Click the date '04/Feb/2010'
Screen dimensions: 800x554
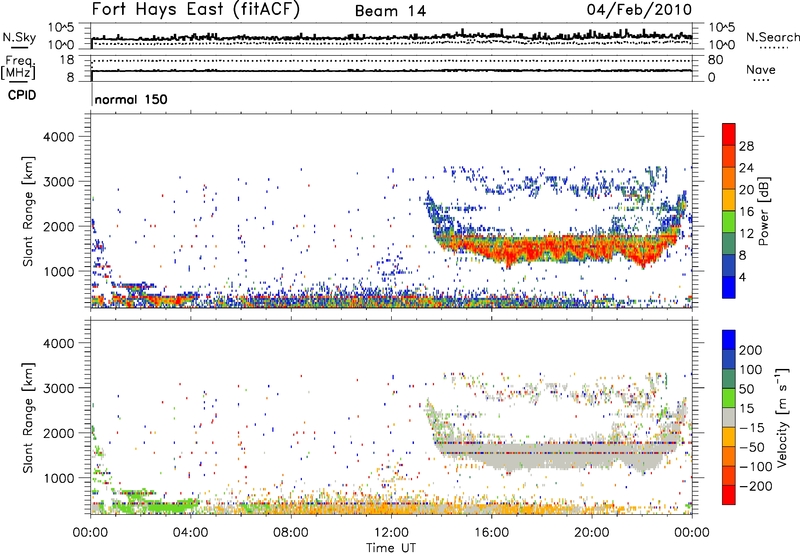(639, 10)
